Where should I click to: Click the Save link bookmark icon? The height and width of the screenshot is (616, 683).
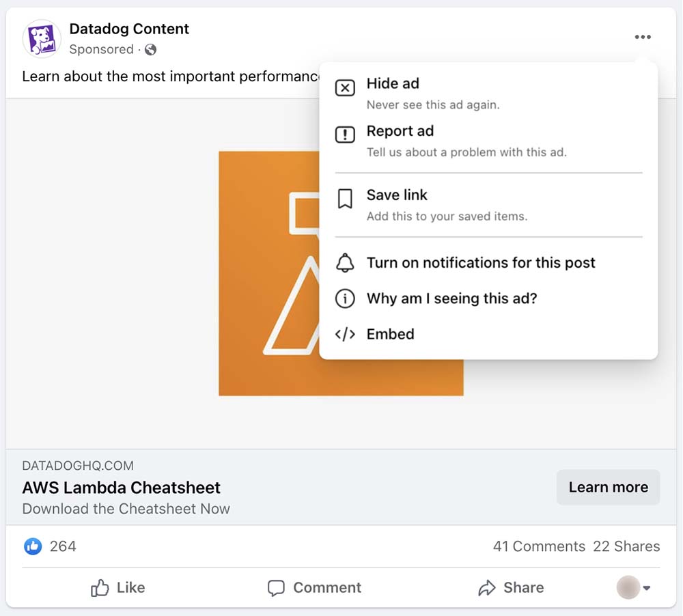[345, 199]
